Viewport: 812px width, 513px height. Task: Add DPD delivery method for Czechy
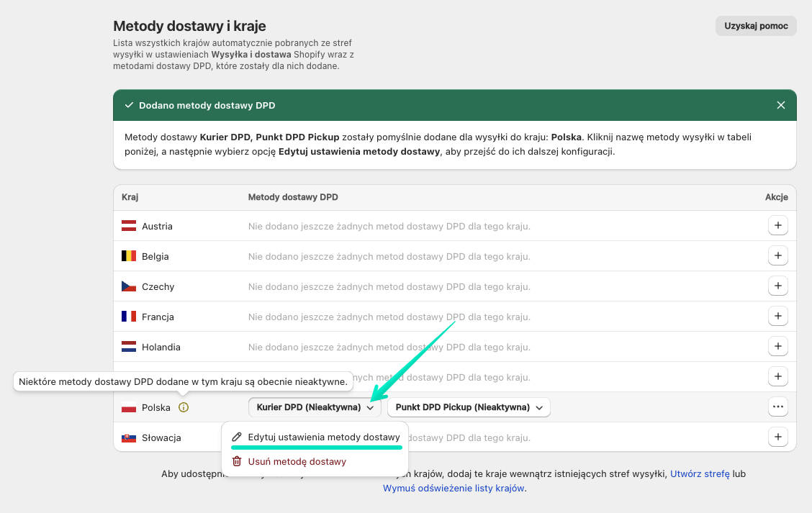(x=778, y=286)
